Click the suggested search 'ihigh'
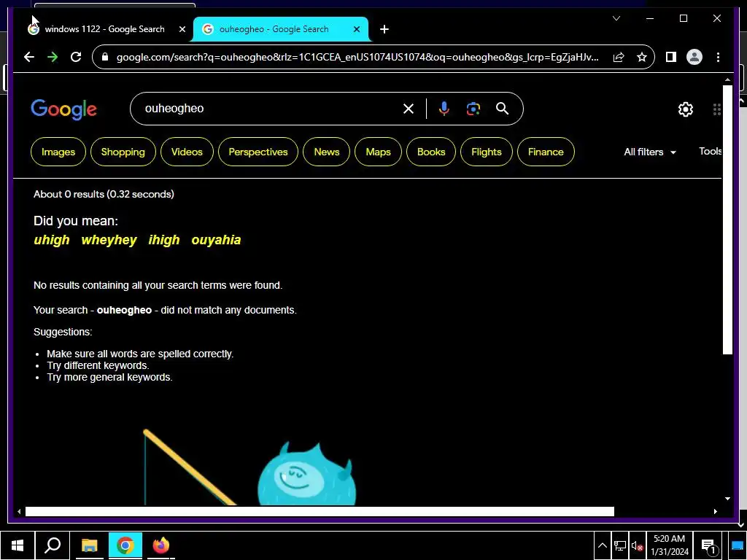Screen dimensions: 747x560 click(x=164, y=240)
